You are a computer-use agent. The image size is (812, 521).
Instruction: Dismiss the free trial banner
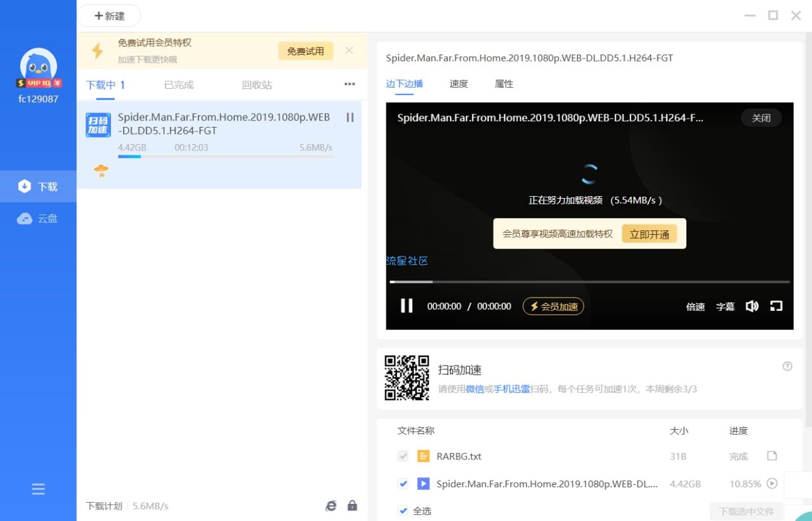click(349, 51)
